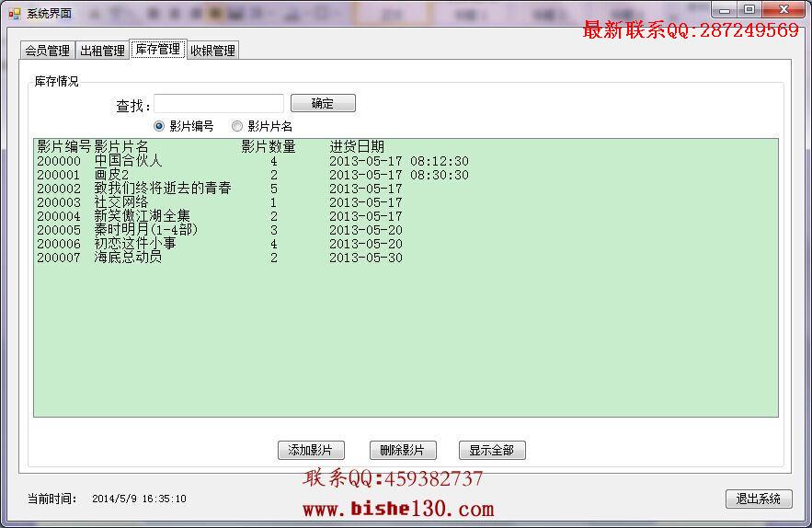
Task: Click movie number 200000
Action: pyautogui.click(x=59, y=161)
